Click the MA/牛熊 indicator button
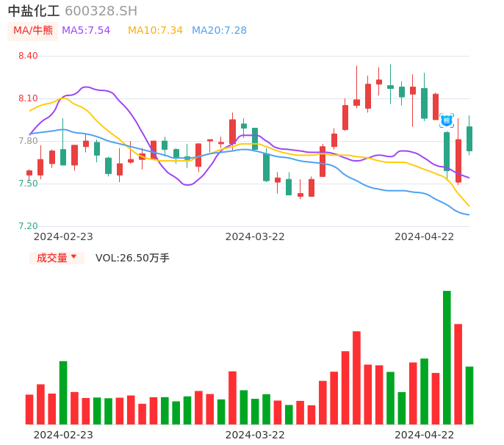 click(33, 31)
